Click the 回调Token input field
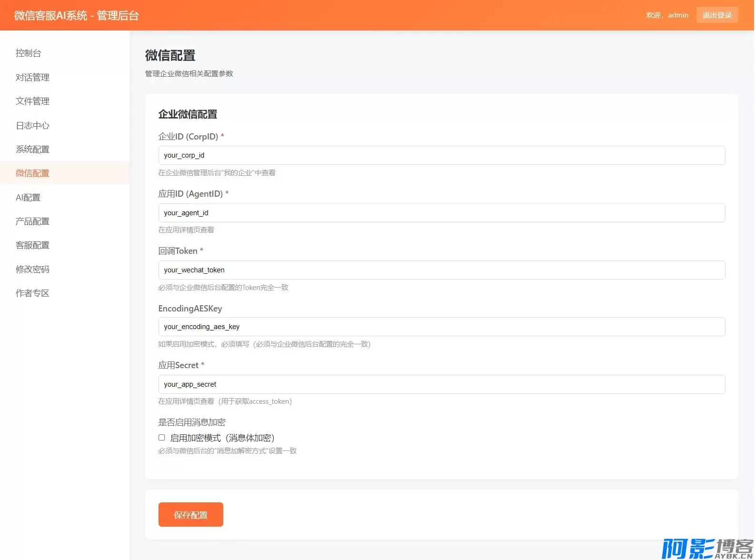 [441, 270]
